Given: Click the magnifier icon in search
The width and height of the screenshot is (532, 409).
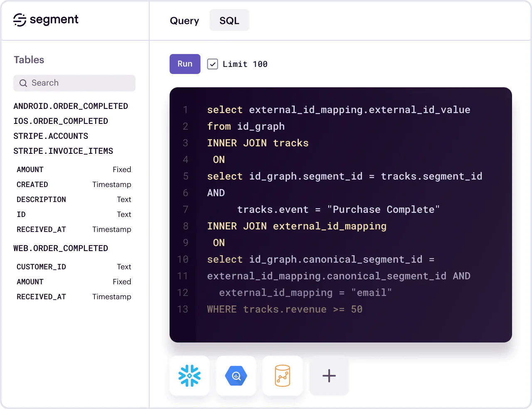Looking at the screenshot, I should coord(23,83).
